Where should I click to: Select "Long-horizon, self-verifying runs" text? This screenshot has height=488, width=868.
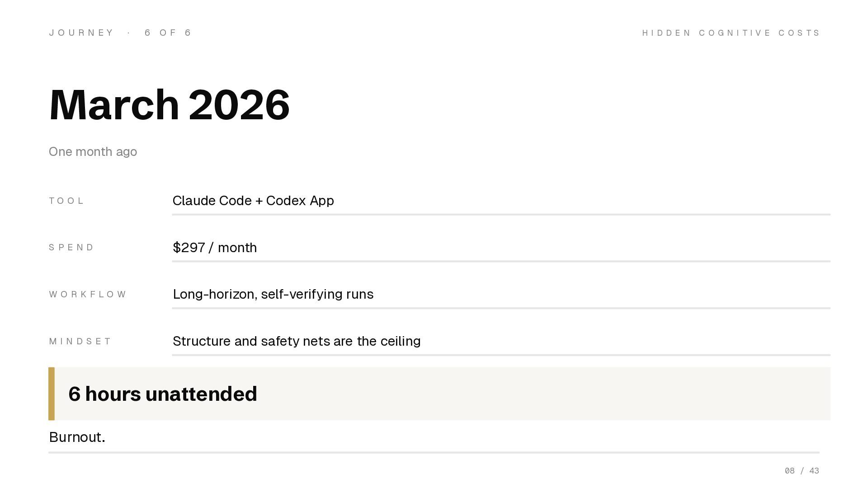pyautogui.click(x=273, y=294)
